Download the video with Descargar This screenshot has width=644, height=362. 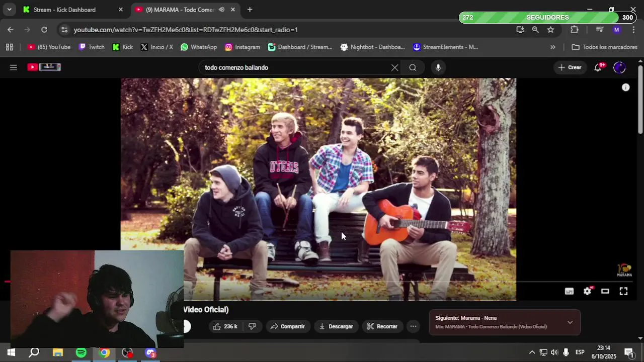(x=336, y=326)
